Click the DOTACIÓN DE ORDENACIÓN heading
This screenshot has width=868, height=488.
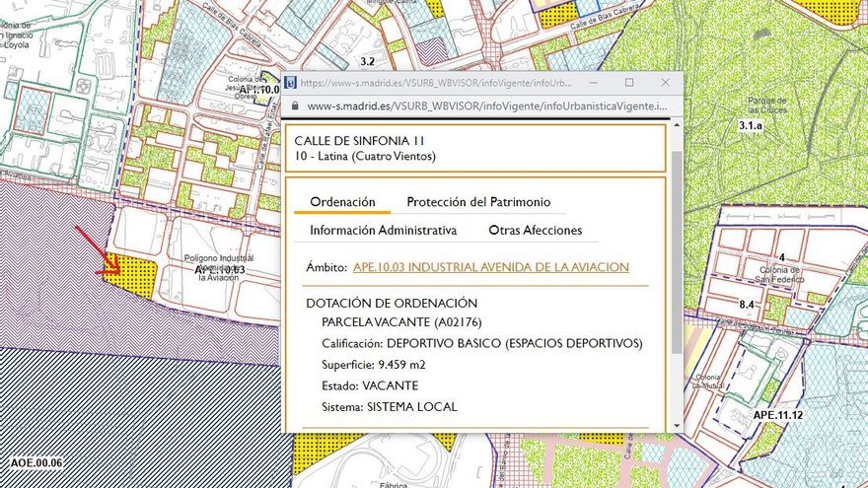pos(392,304)
